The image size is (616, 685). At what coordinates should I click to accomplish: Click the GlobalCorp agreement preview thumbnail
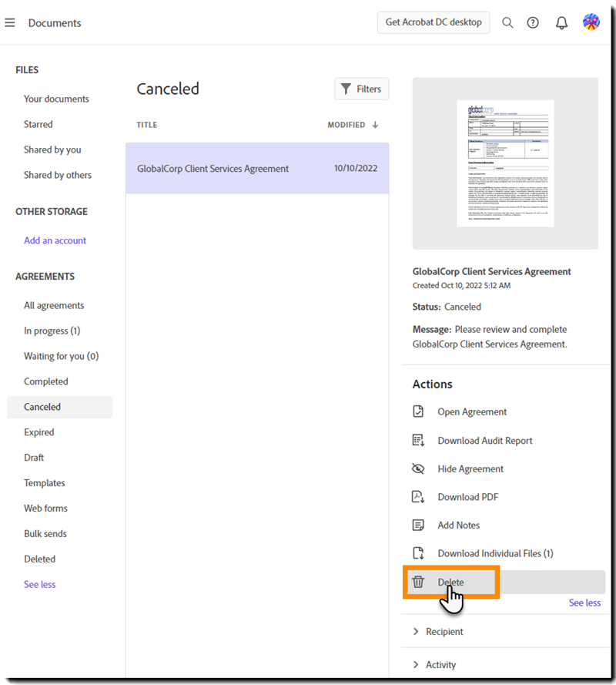point(505,163)
